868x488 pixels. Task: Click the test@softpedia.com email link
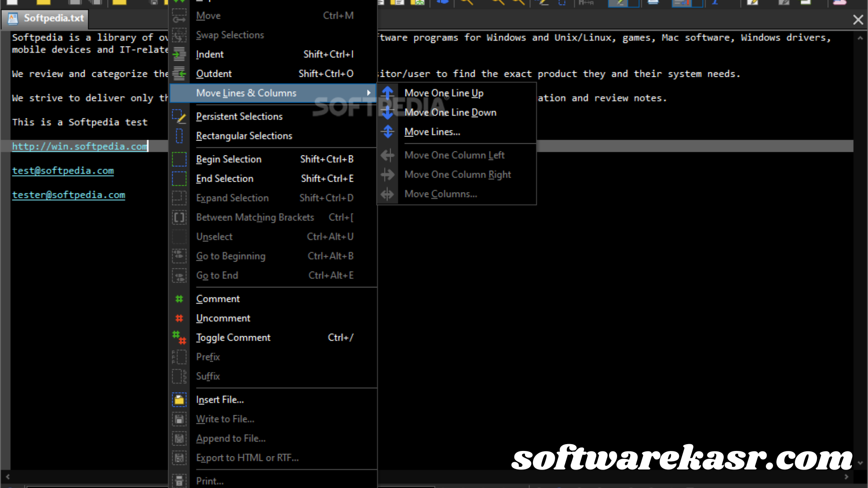coord(63,171)
